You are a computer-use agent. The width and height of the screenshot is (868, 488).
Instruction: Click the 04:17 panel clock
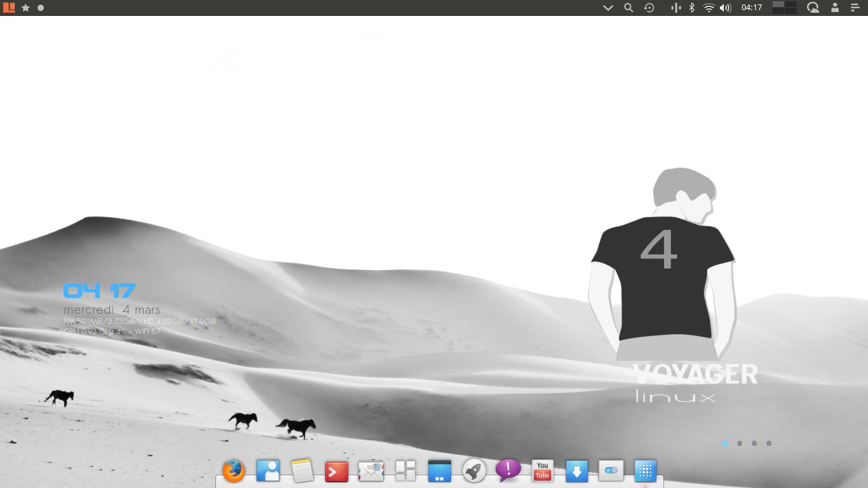752,8
